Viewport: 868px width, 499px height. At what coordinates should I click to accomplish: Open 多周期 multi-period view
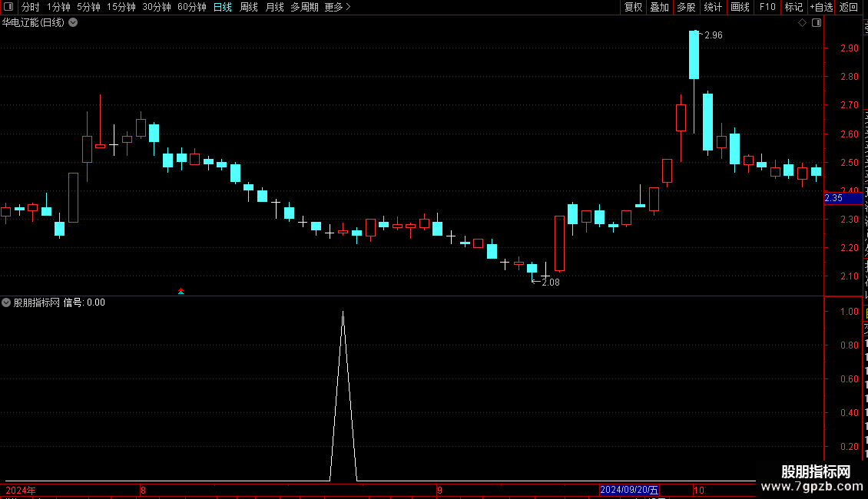304,7
